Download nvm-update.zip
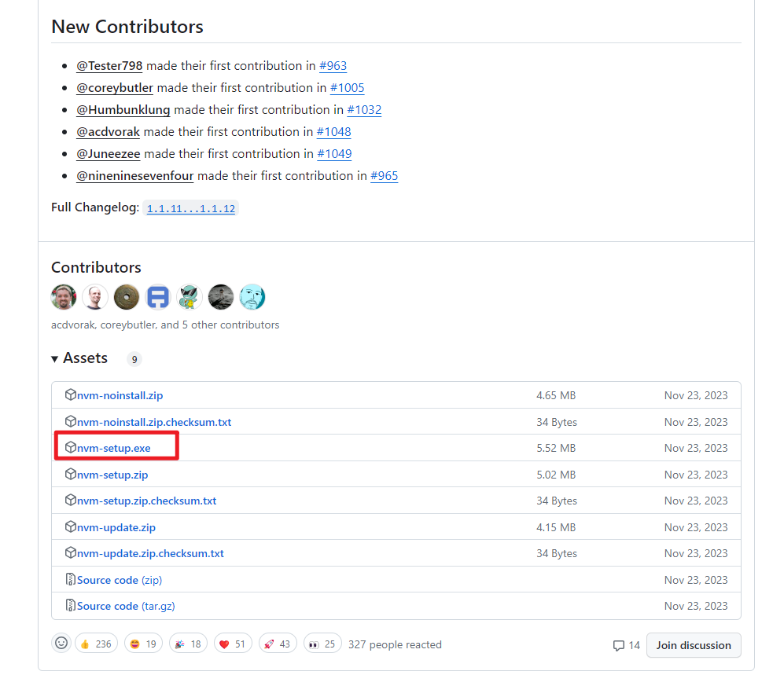This screenshot has width=784, height=675. [116, 527]
